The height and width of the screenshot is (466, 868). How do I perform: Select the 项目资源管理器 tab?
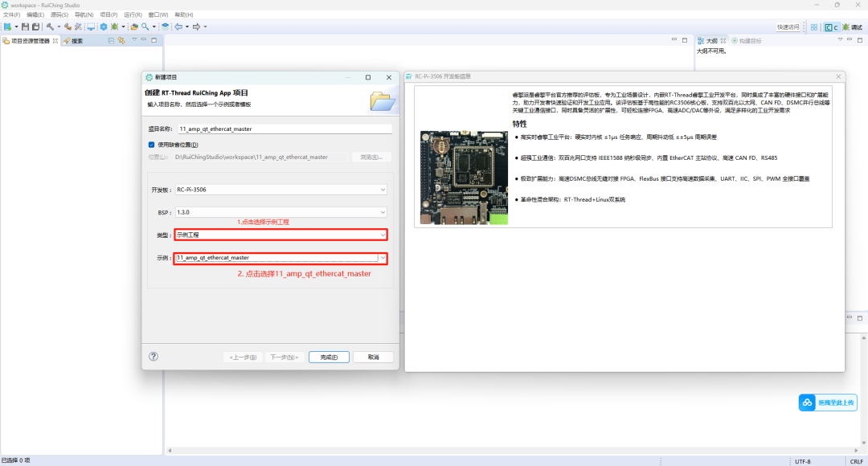(x=31, y=41)
